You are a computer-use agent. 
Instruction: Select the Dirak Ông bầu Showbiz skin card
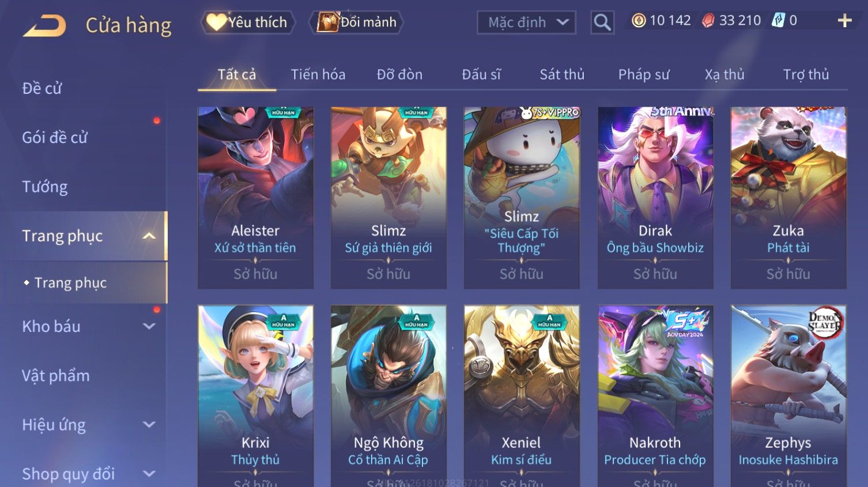click(655, 198)
